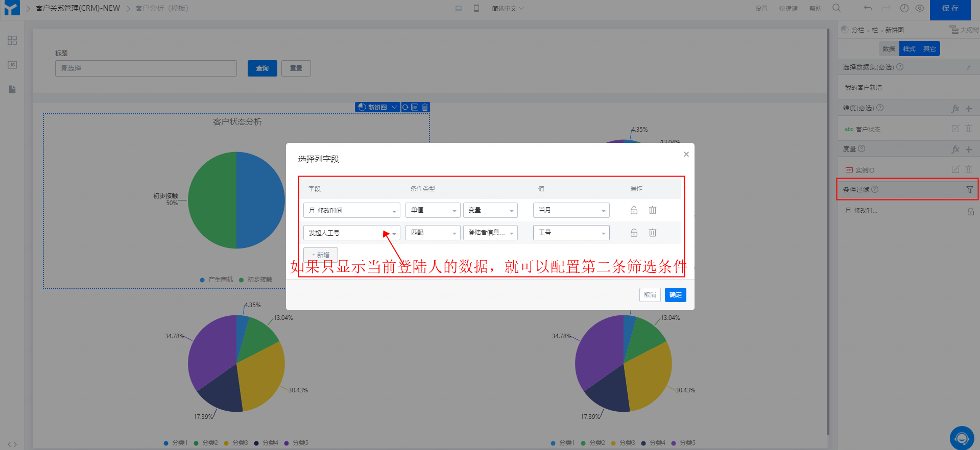The image size is (980, 450).
Task: Click the plus icon in 维度 row
Action: click(969, 109)
